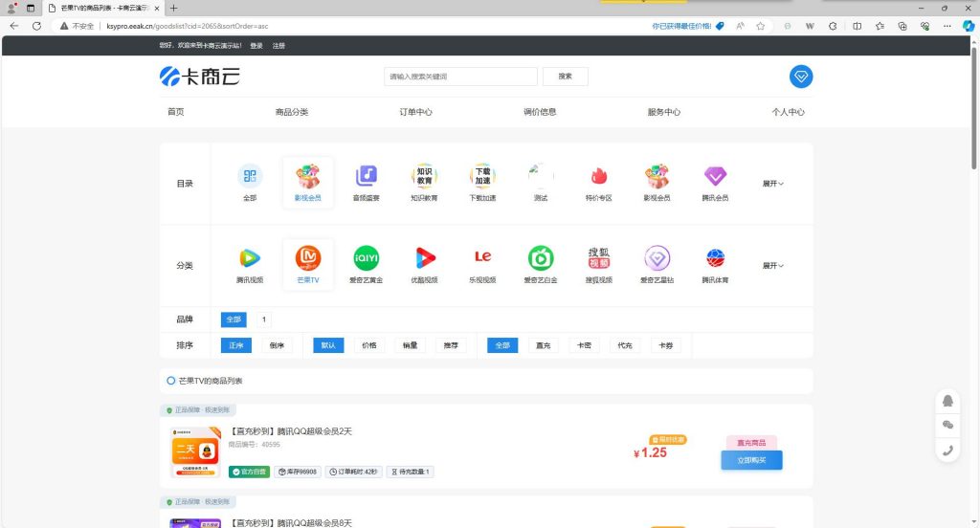The height and width of the screenshot is (528, 980).
Task: Click the 注册 link in top bar
Action: [278, 46]
